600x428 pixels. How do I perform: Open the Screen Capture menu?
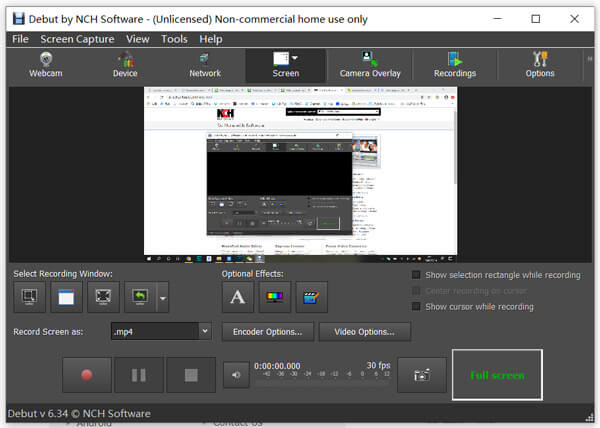click(x=77, y=39)
